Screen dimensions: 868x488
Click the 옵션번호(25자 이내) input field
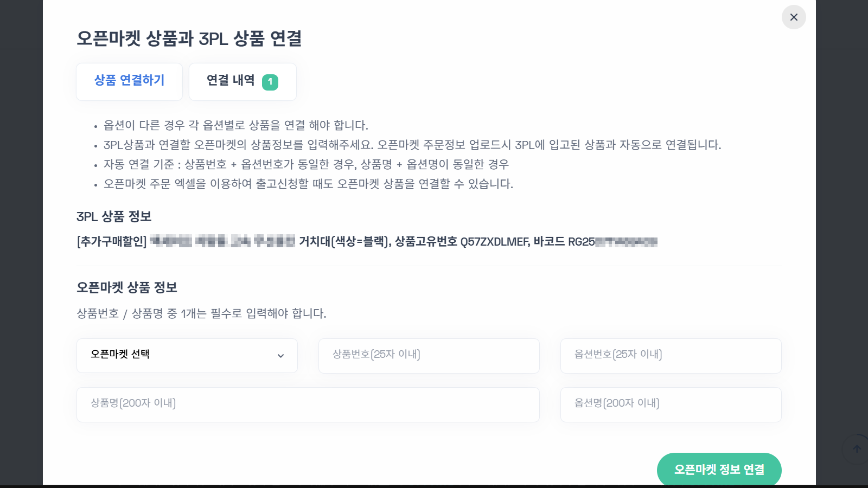click(671, 356)
